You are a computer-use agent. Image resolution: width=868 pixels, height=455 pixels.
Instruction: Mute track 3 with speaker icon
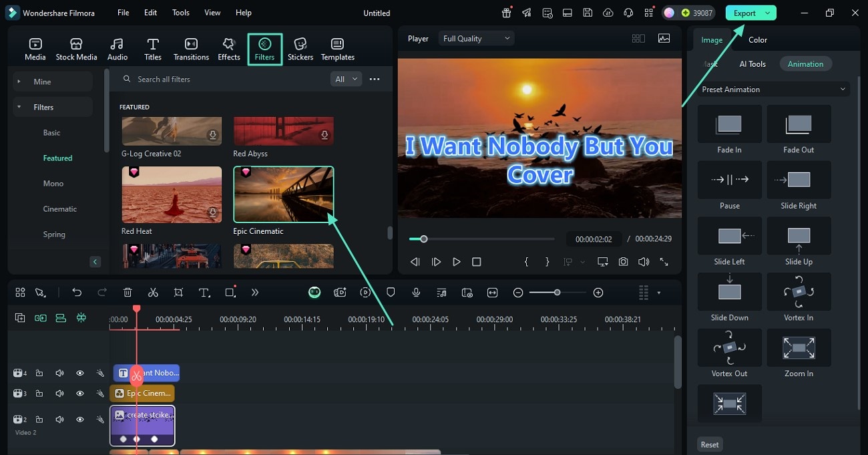pos(59,394)
